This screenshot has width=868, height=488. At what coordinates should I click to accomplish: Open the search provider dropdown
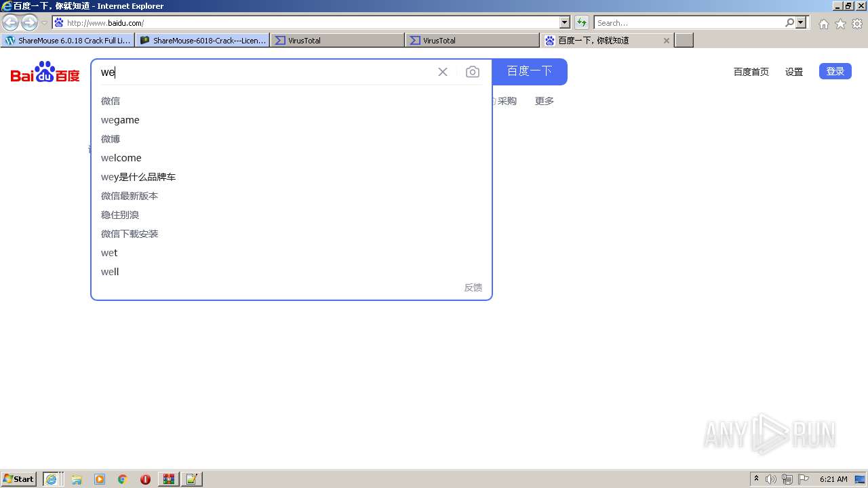(x=802, y=22)
